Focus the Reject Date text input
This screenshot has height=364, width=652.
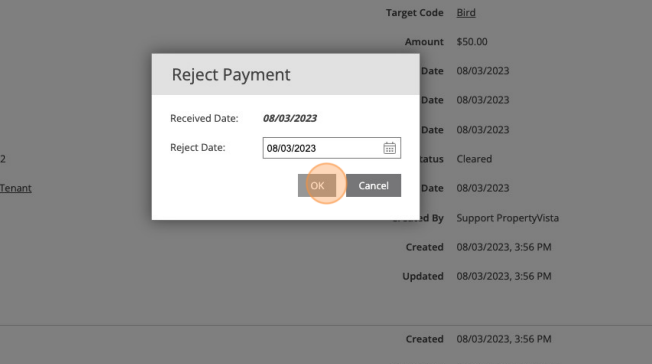point(322,148)
